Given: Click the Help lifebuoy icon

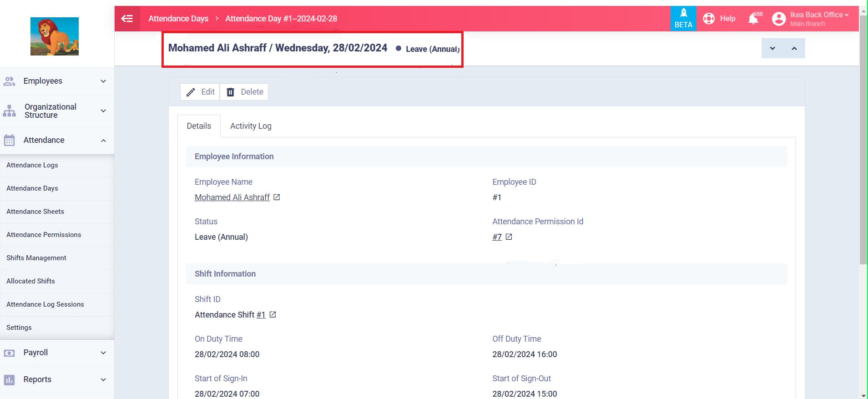Looking at the screenshot, I should click(x=709, y=19).
